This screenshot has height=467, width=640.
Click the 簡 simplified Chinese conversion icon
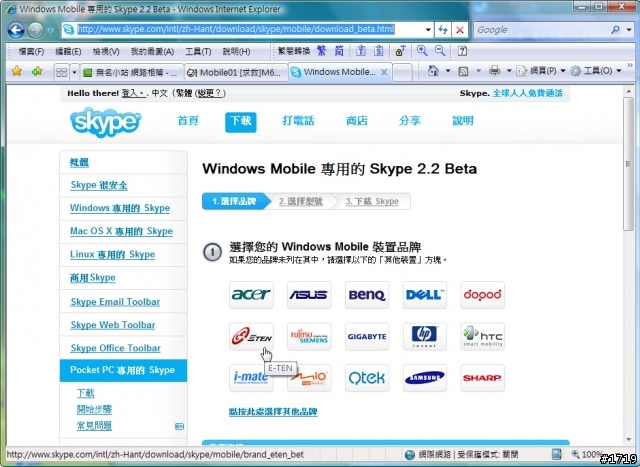click(x=339, y=51)
